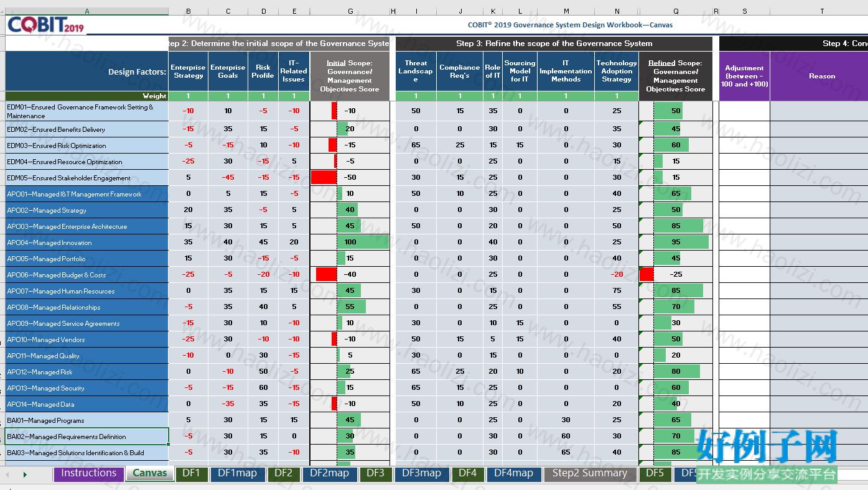Select APO03 Managed Enterprise Architecture label
The image size is (868, 490).
87,226
